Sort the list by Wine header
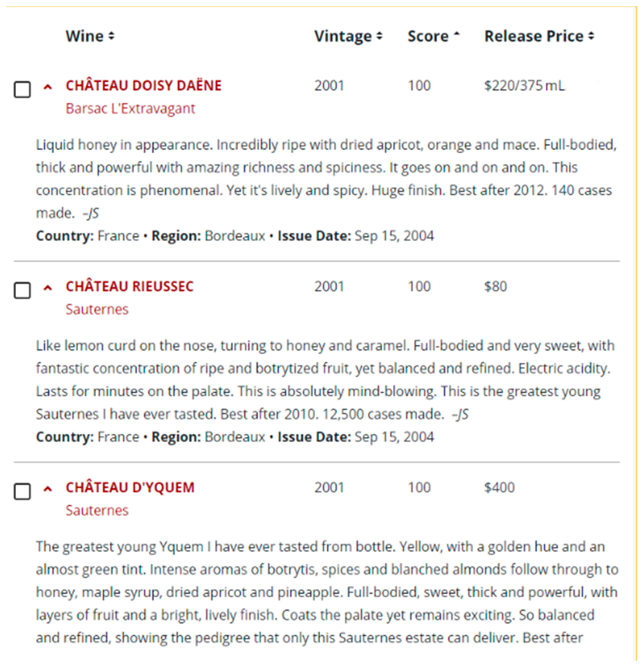Viewport: 644px width, 668px height. (85, 36)
